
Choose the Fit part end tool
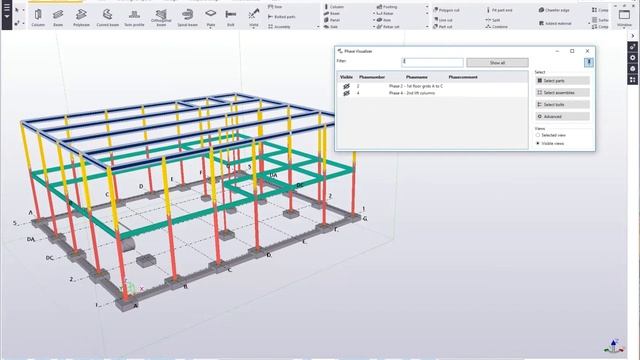pyautogui.click(x=499, y=10)
